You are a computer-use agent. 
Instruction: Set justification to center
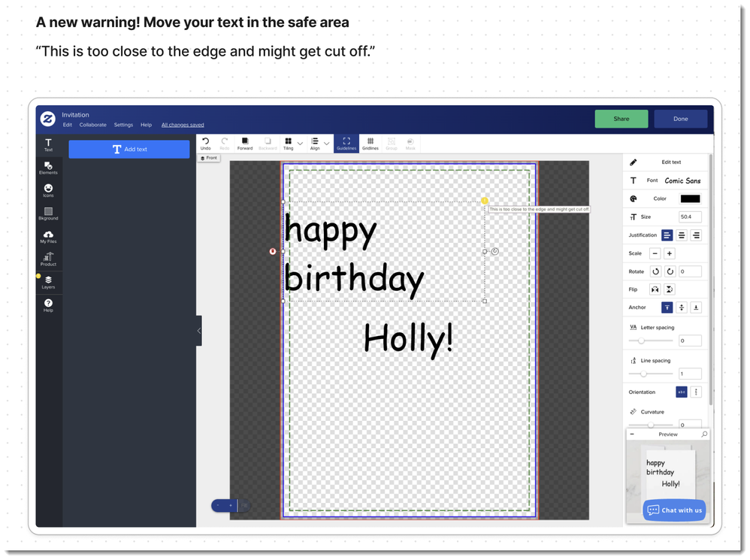(682, 235)
